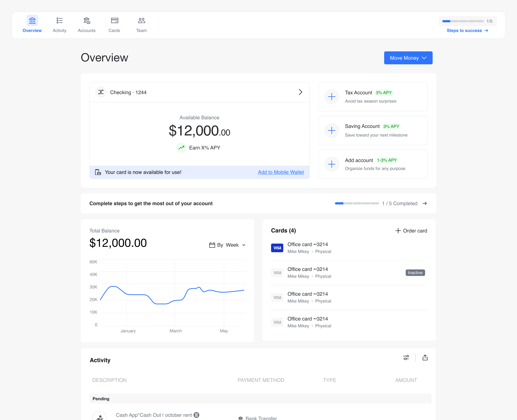Click the Complete steps banner heading
This screenshot has height=420, width=517.
pos(151,204)
